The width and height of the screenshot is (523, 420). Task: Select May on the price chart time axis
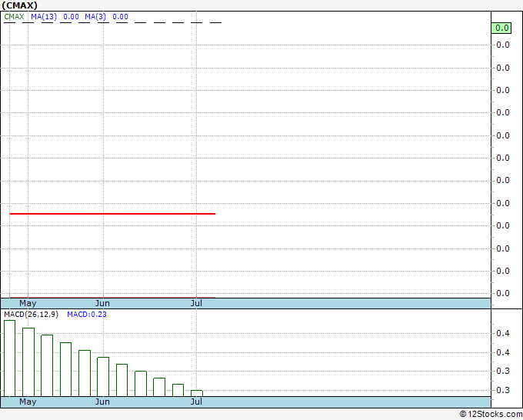point(28,303)
